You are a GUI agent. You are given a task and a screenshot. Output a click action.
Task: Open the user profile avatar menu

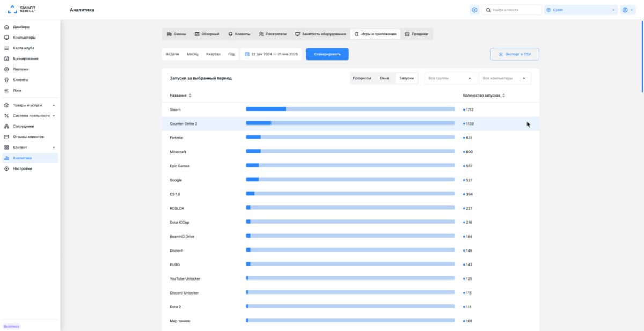pyautogui.click(x=627, y=10)
